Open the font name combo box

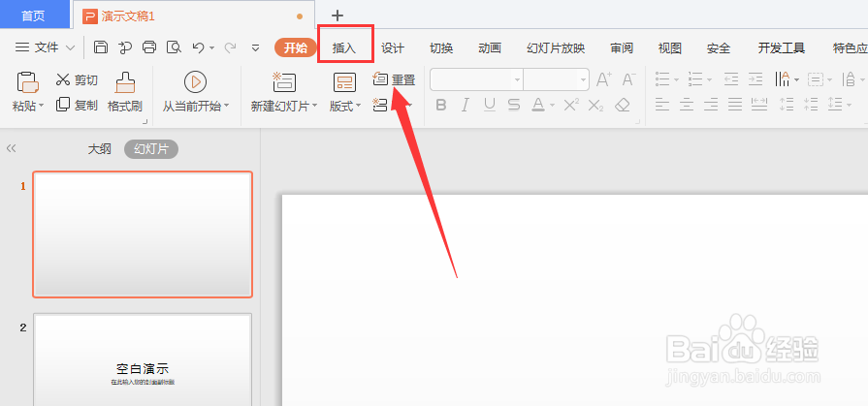476,79
